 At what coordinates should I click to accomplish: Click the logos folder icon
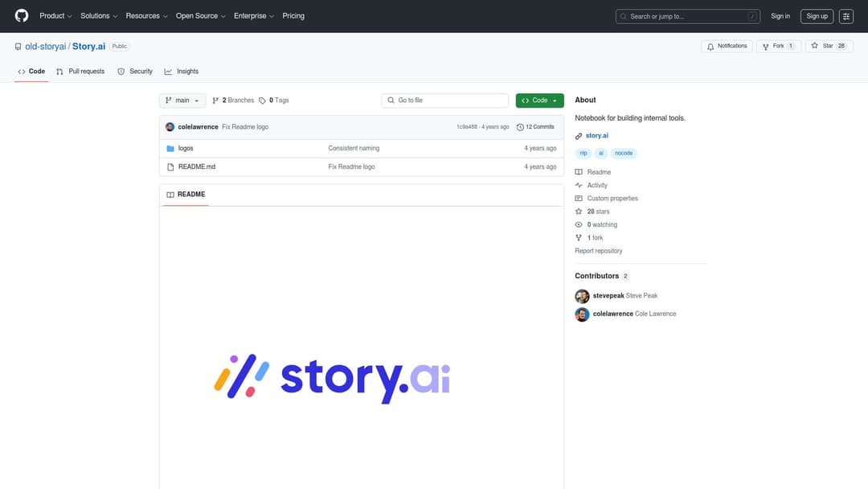(170, 149)
